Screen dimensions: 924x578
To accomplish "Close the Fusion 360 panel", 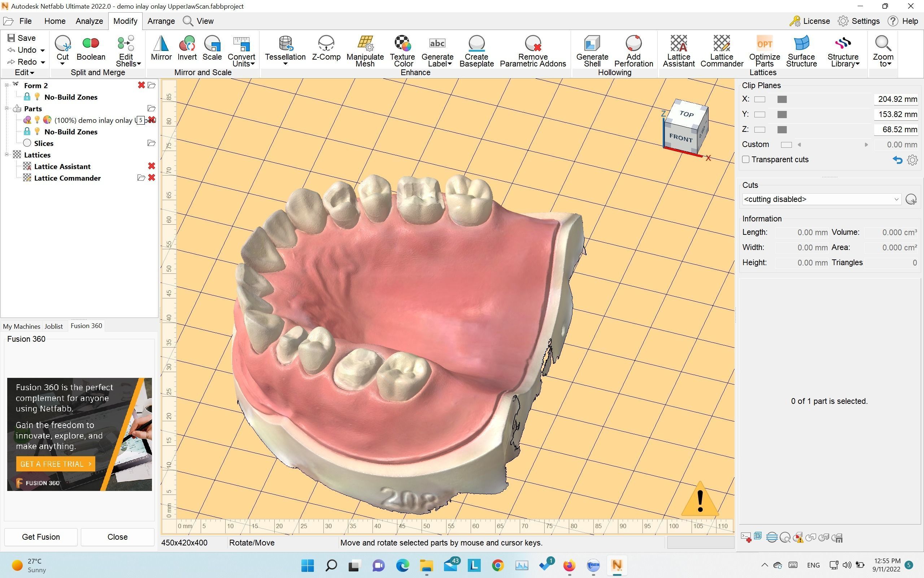I will (x=118, y=537).
